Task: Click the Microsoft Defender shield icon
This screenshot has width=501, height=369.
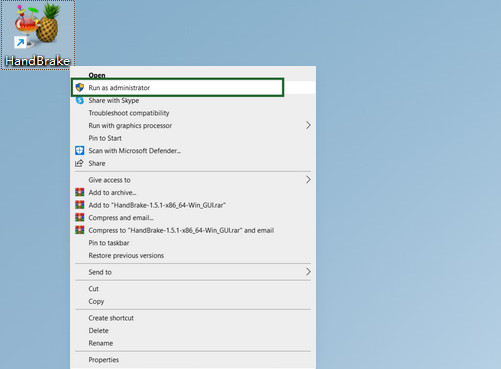Action: click(x=80, y=151)
